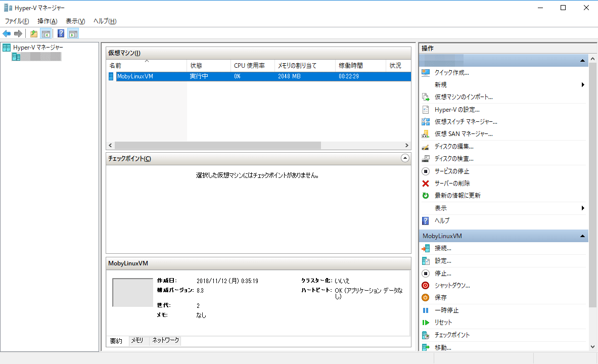Click actions pane scroll down arrow
The width and height of the screenshot is (598, 364).
coord(592,347)
